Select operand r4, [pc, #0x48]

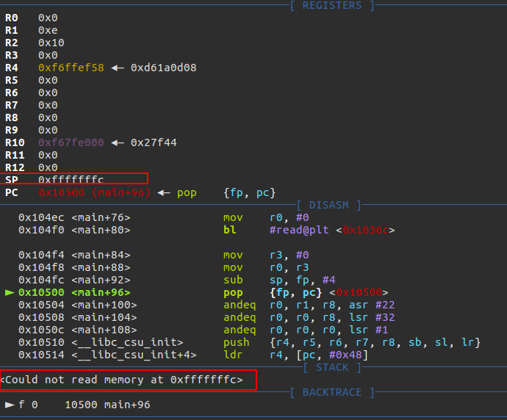point(319,355)
